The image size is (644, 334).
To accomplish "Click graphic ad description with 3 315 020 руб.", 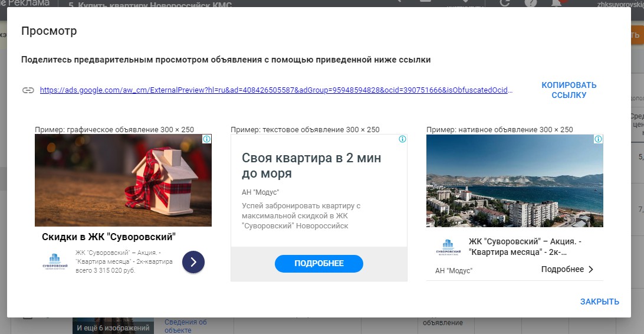I will (x=124, y=261).
